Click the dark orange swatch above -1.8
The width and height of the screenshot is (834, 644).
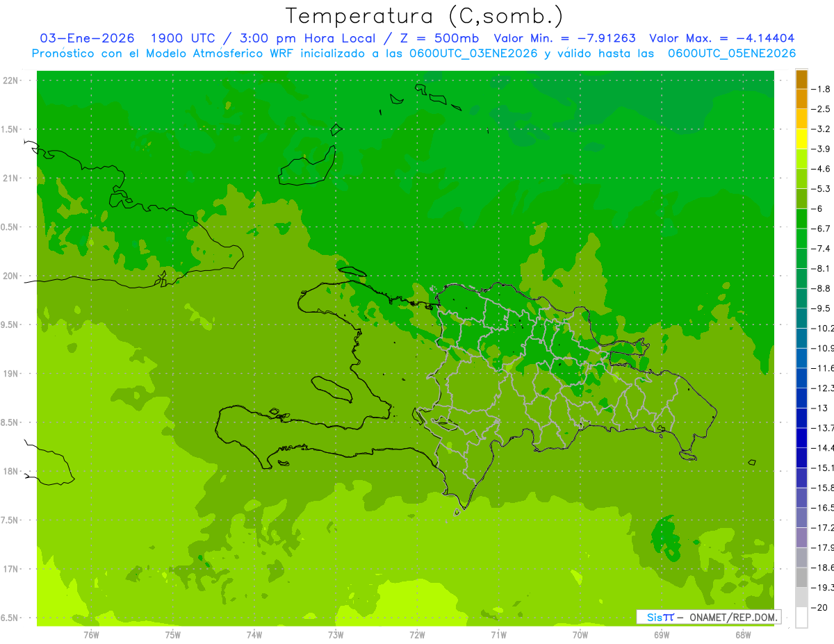pyautogui.click(x=801, y=80)
